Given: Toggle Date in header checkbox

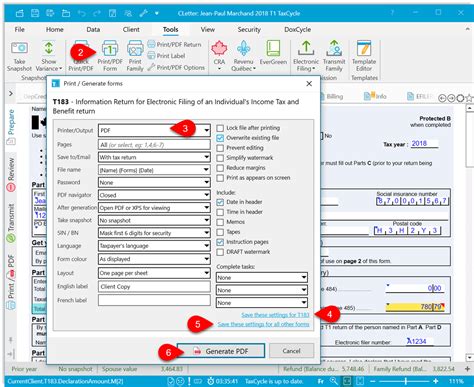Looking at the screenshot, I should (x=220, y=202).
